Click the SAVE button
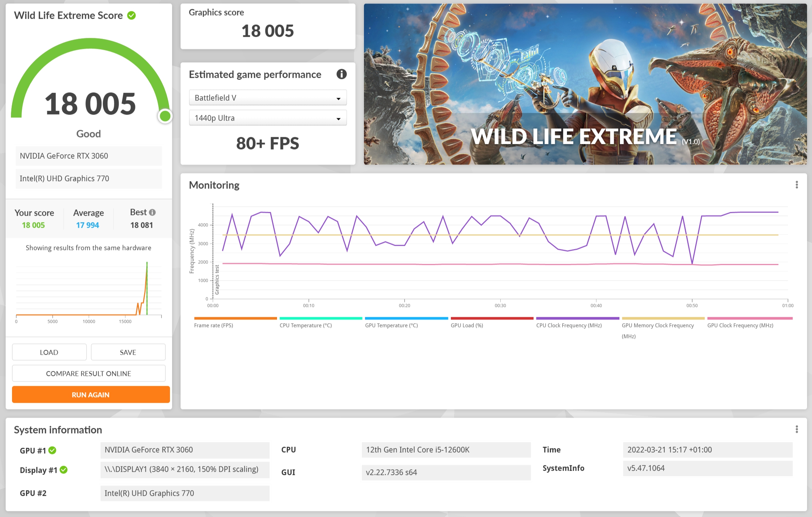The width and height of the screenshot is (812, 517). (x=128, y=352)
